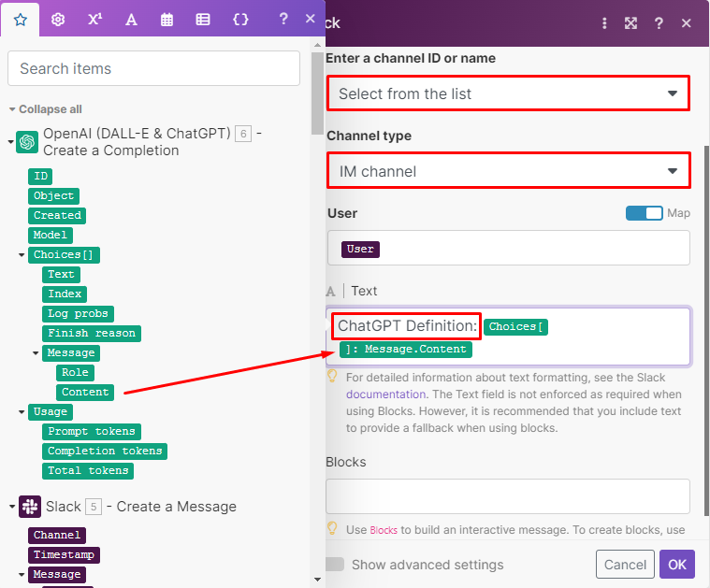Click the OpenAI module icon
The width and height of the screenshot is (710, 588).
coord(27,142)
